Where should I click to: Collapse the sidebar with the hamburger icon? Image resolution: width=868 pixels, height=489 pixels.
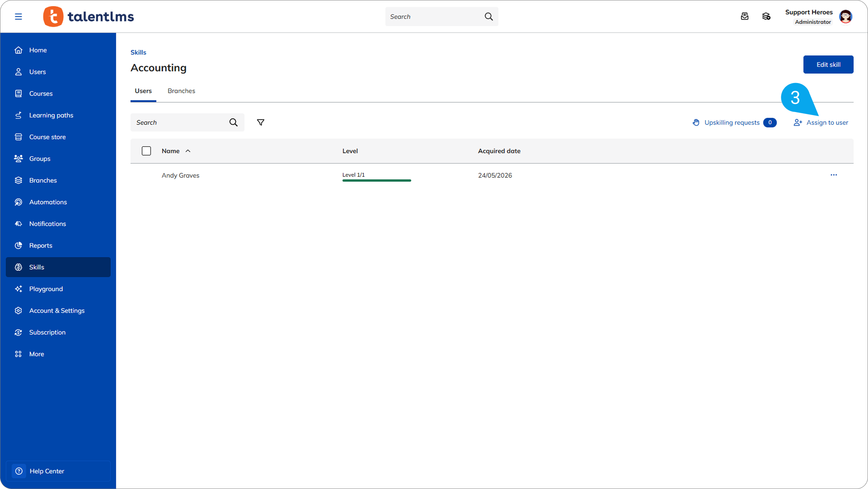point(18,17)
